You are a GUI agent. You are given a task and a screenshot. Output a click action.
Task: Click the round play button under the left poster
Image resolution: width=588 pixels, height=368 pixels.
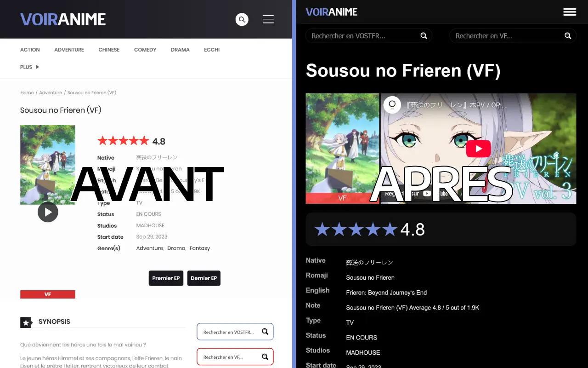48,212
